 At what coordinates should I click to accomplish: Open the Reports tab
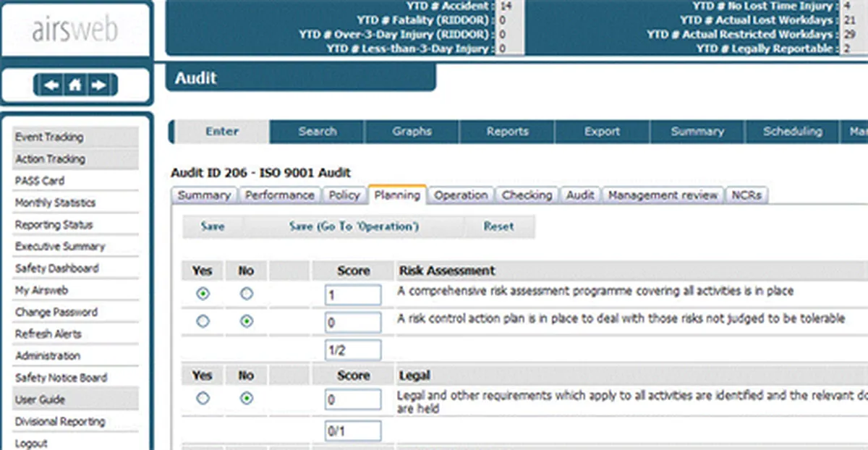tap(507, 132)
